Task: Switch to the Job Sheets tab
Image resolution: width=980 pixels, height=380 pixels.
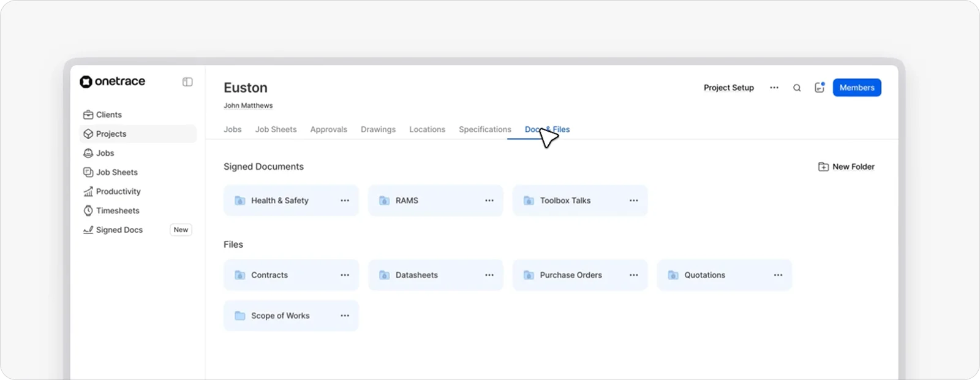Action: [x=276, y=129]
